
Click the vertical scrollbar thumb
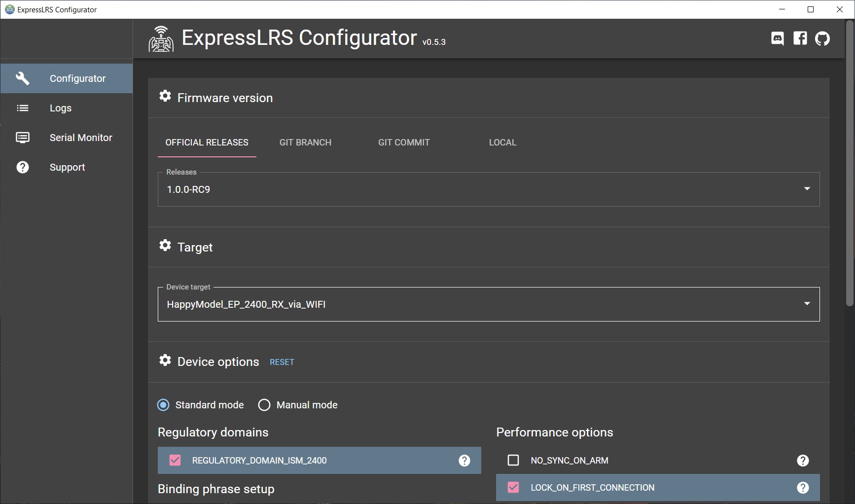coord(850,163)
